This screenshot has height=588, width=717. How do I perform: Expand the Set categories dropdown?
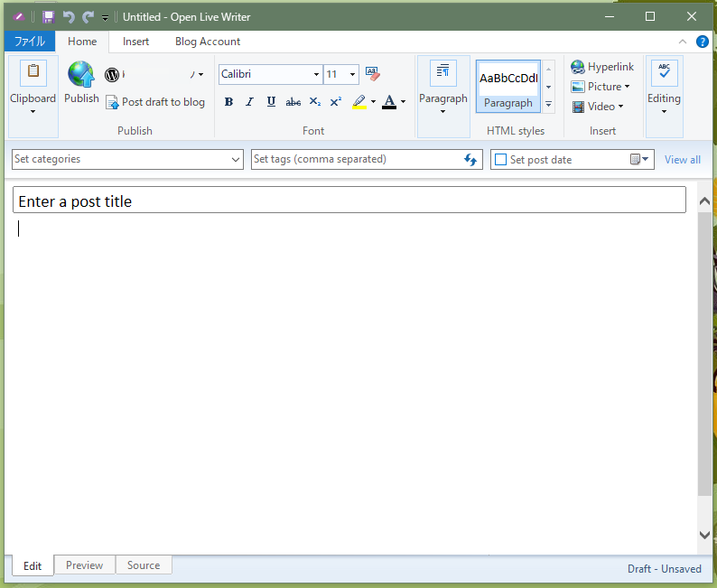(235, 160)
